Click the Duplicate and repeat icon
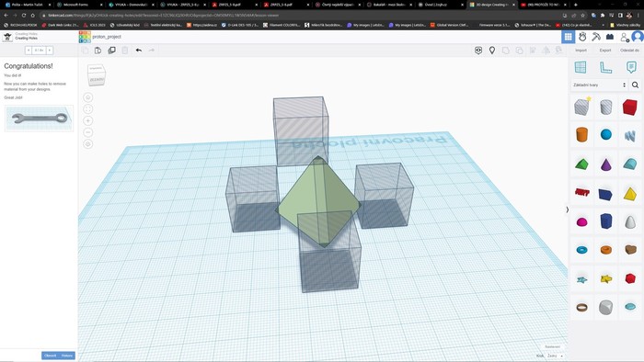 (x=111, y=50)
